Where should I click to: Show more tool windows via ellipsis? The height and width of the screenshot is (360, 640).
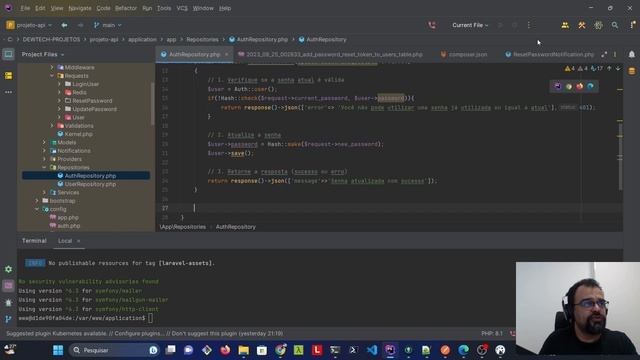[8, 92]
